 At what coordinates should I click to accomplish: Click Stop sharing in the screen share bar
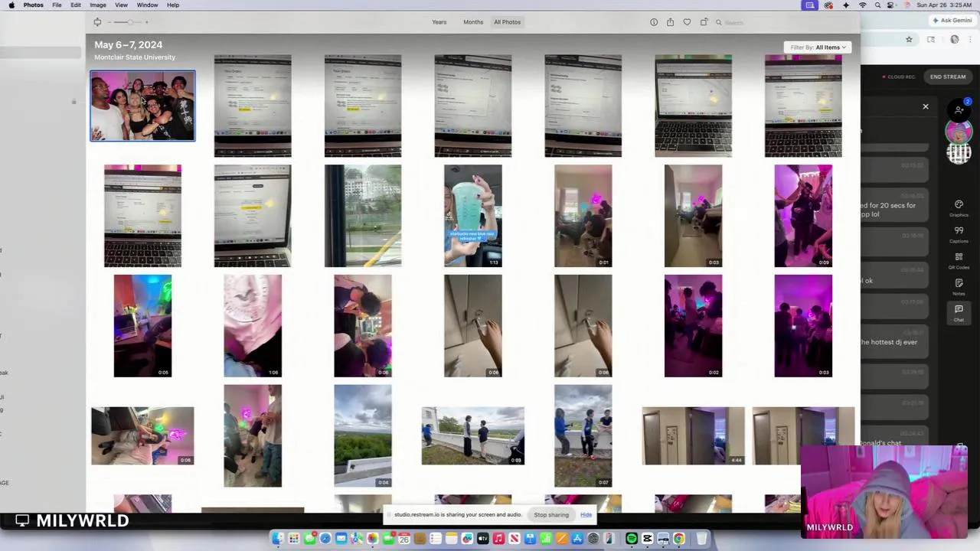(x=551, y=515)
